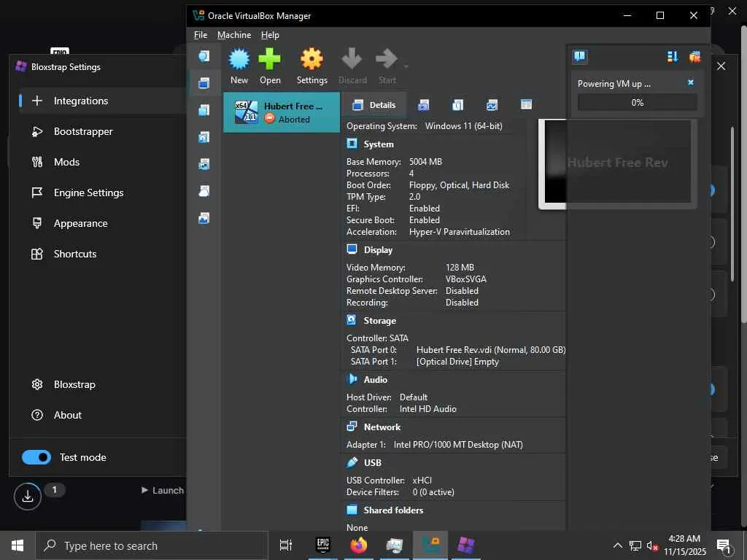The height and width of the screenshot is (560, 747).
Task: Click the 0% progress bar
Action: [x=637, y=102]
